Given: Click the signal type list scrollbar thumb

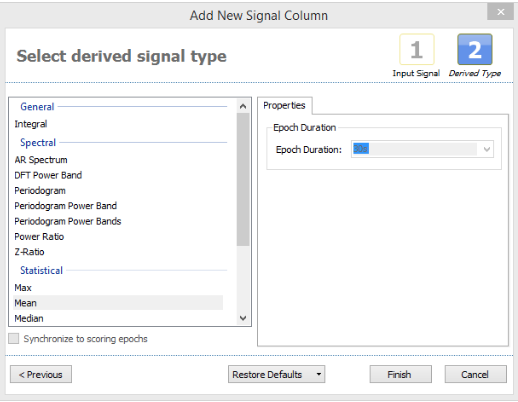Looking at the screenshot, I should (243, 179).
